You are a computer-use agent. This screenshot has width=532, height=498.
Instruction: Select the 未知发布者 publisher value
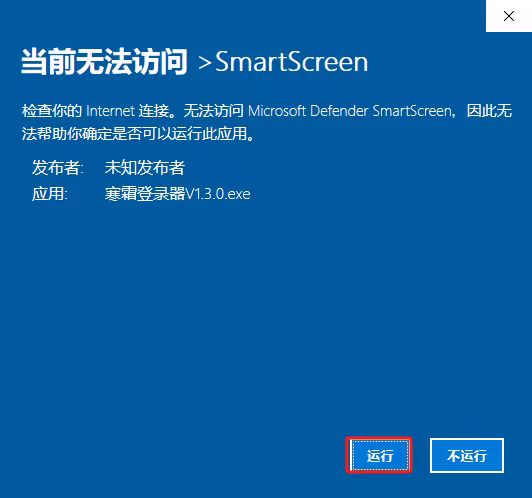coord(145,168)
